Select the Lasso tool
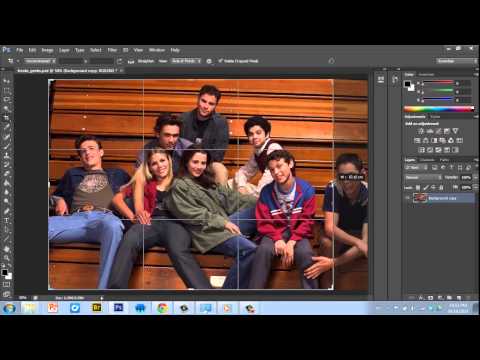480x360 pixels. (x=6, y=99)
